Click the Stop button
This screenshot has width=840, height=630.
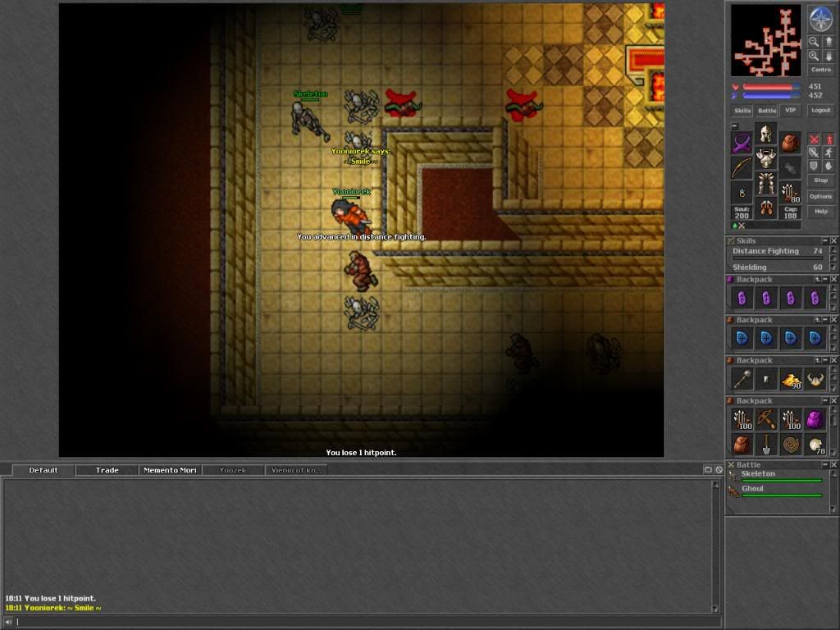pos(820,180)
